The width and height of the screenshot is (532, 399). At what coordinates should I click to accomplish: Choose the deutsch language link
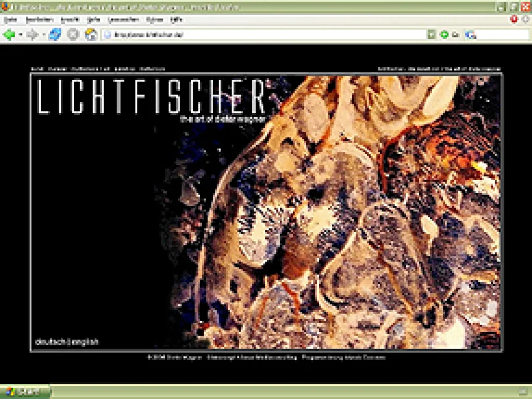[x=50, y=342]
